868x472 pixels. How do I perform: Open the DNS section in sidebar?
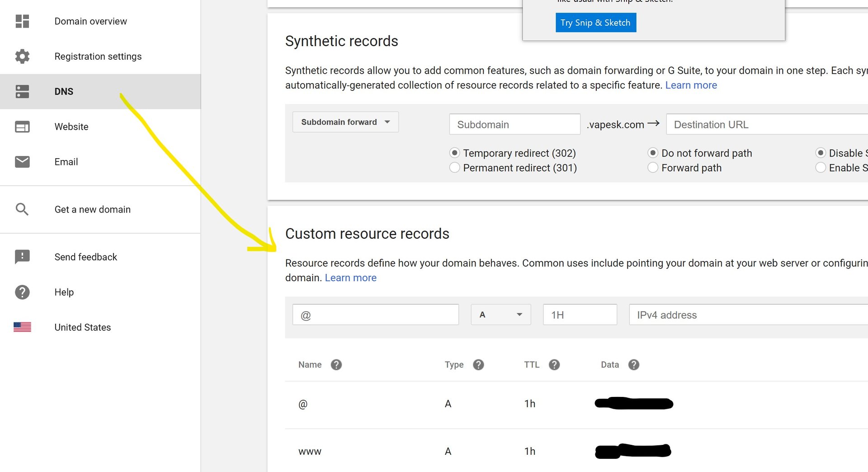(x=64, y=92)
